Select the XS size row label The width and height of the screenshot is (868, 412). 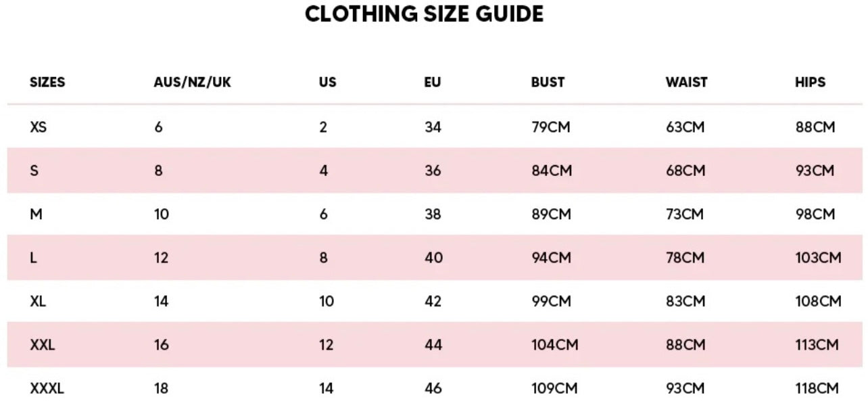(39, 127)
